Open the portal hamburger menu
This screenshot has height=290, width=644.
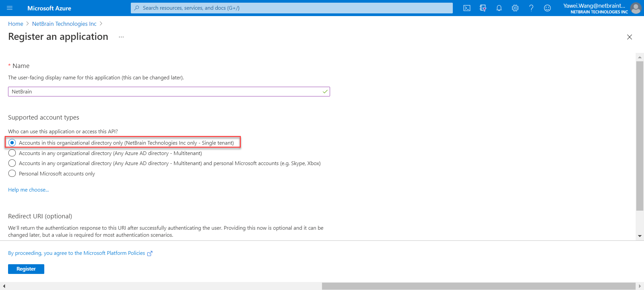[x=10, y=8]
